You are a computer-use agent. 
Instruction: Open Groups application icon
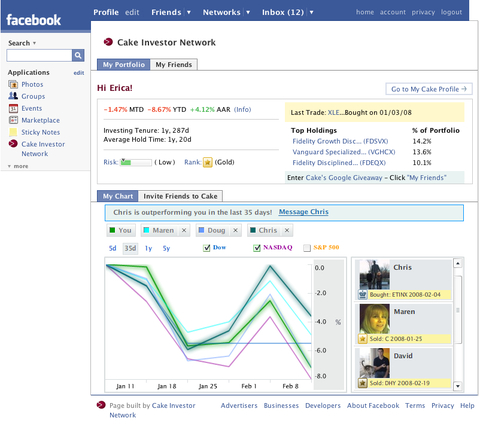[x=13, y=96]
